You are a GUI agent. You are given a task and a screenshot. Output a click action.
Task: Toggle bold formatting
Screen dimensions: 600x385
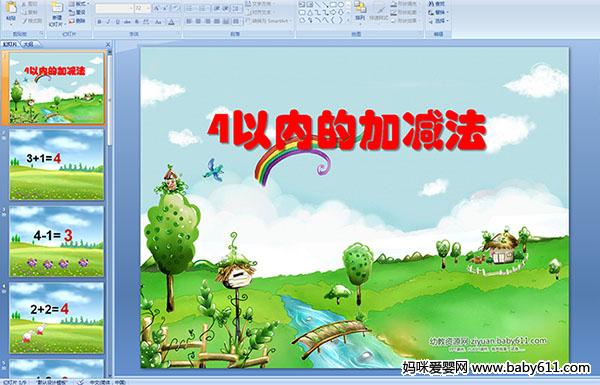click(x=99, y=22)
